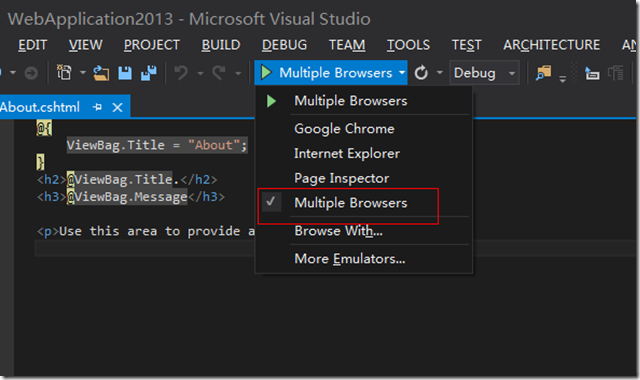
Task: Pin the About.cshtml tab
Action: pos(97,107)
